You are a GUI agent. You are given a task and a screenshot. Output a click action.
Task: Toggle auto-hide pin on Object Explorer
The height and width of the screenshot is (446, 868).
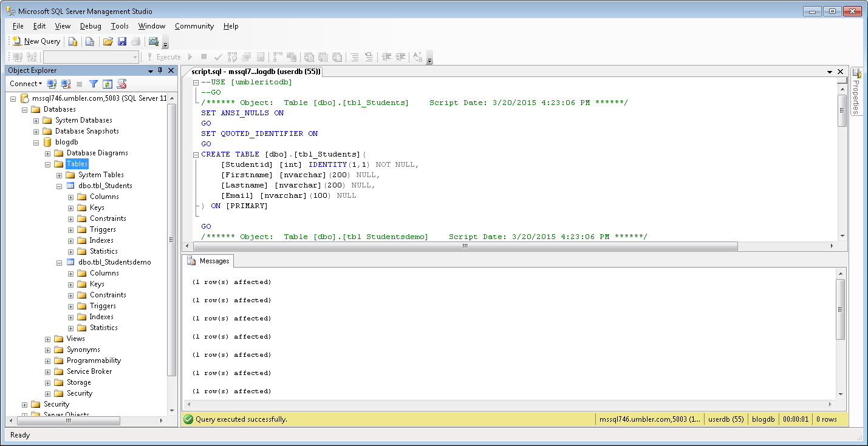(160, 70)
